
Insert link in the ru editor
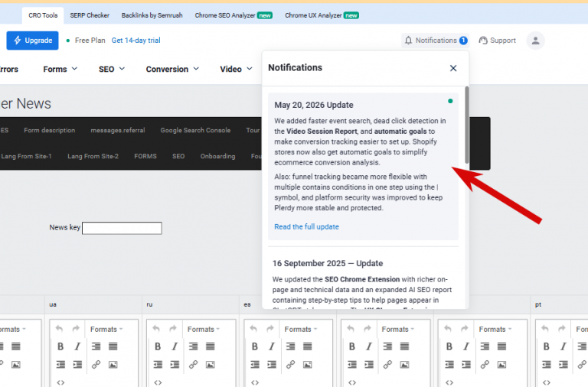[193, 364]
